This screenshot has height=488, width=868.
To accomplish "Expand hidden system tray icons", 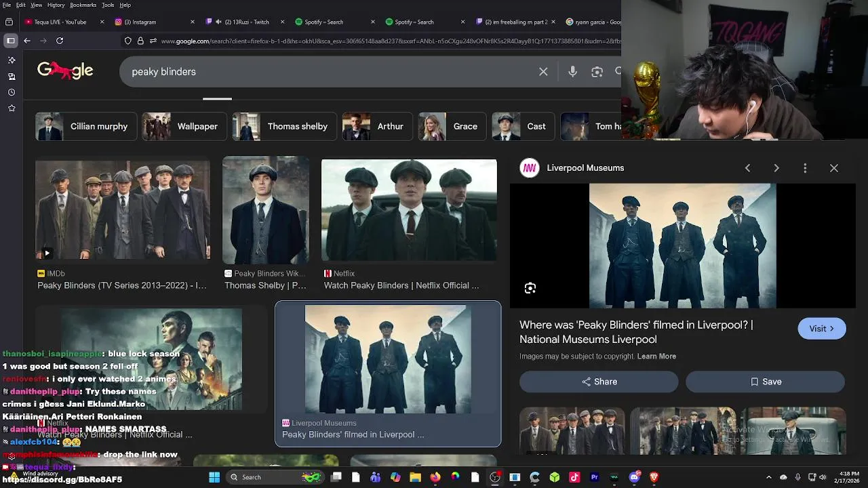I will [768, 477].
